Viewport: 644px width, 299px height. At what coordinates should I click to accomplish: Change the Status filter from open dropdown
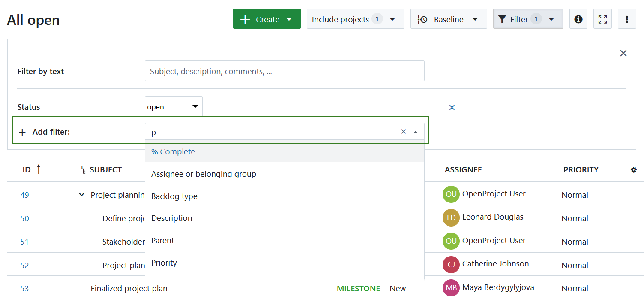173,106
